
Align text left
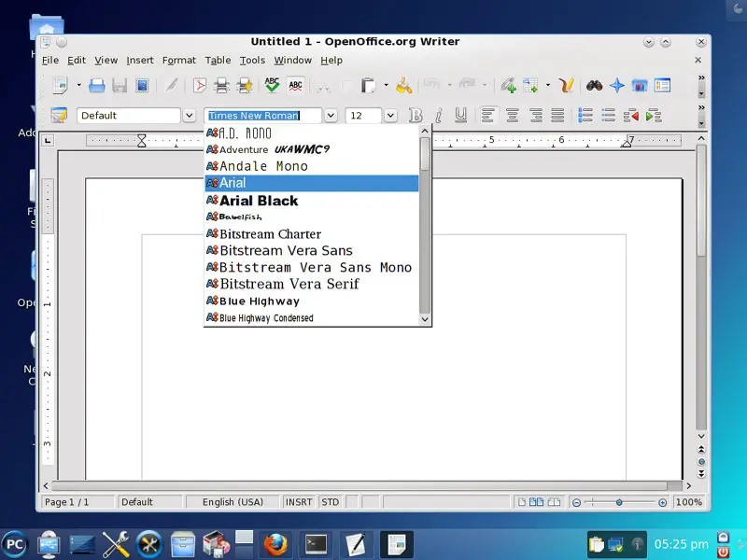click(487, 115)
